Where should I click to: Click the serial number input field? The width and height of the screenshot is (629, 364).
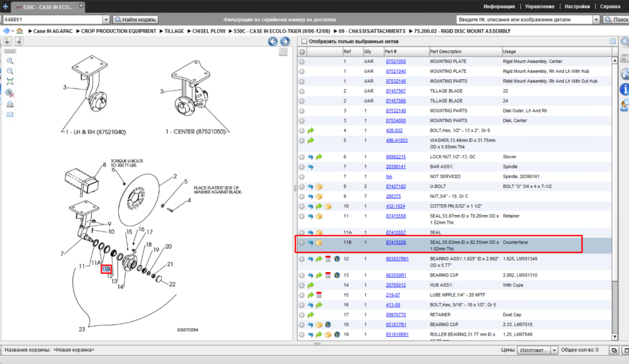52,19
